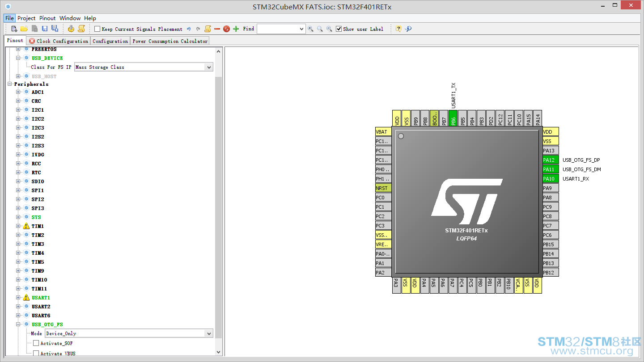Open the Pinout menu

(47, 18)
